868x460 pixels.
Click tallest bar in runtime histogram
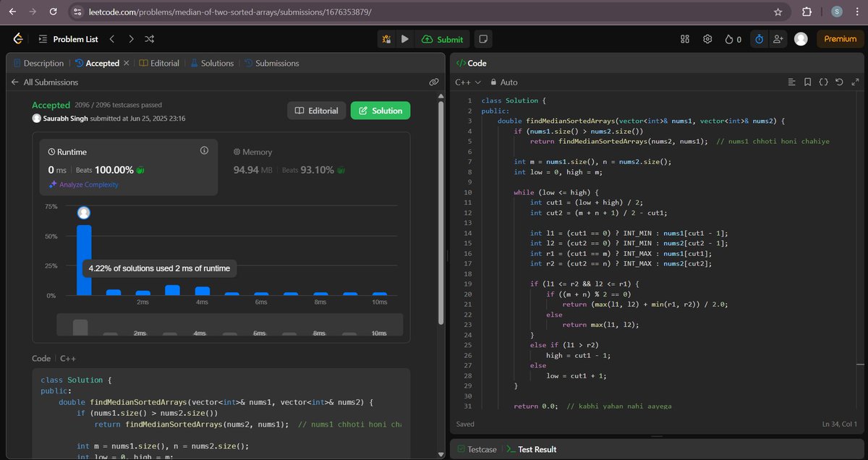pos(84,260)
